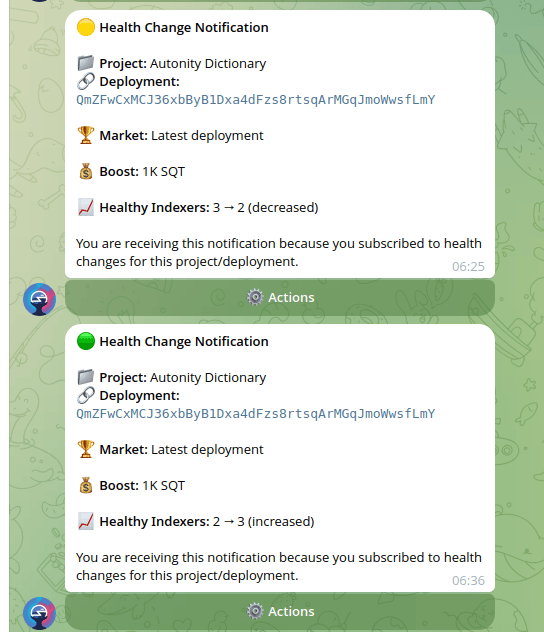Click chart icon next to '2 → 3 (increased)'
The height and width of the screenshot is (632, 544).
click(85, 521)
